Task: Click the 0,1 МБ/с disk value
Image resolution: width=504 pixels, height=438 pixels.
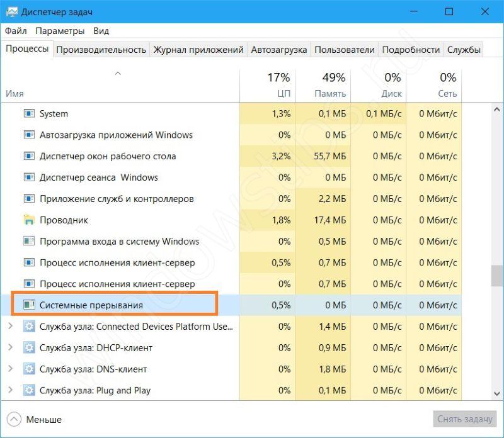Action: [384, 114]
